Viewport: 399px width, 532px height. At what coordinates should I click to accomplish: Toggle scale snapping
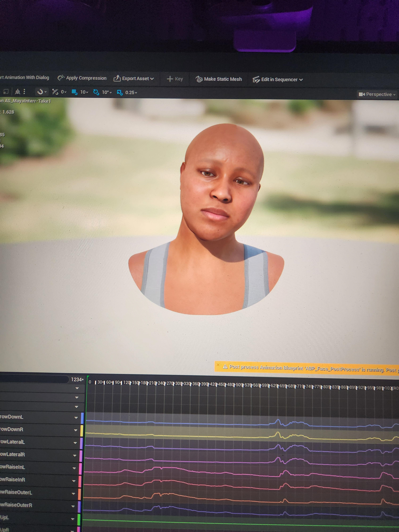click(120, 93)
